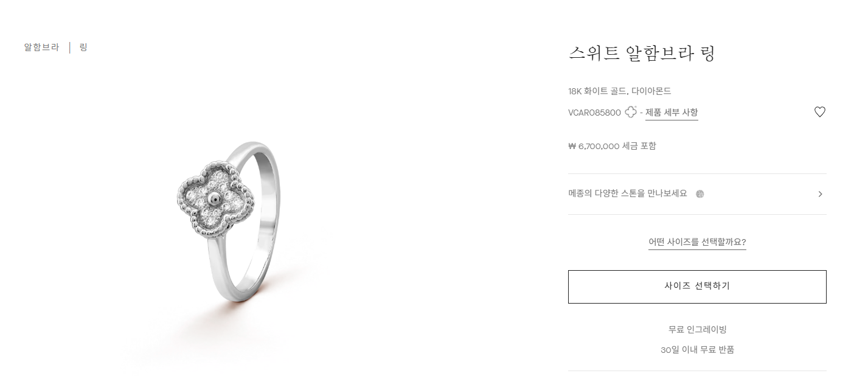868x376 pixels.
Task: Open 메종의 다양한 스톤을 만나보세요 section
Action: [697, 194]
